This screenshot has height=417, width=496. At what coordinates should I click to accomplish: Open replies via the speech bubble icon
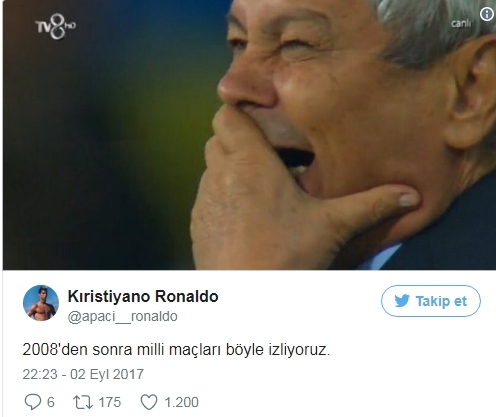33,402
